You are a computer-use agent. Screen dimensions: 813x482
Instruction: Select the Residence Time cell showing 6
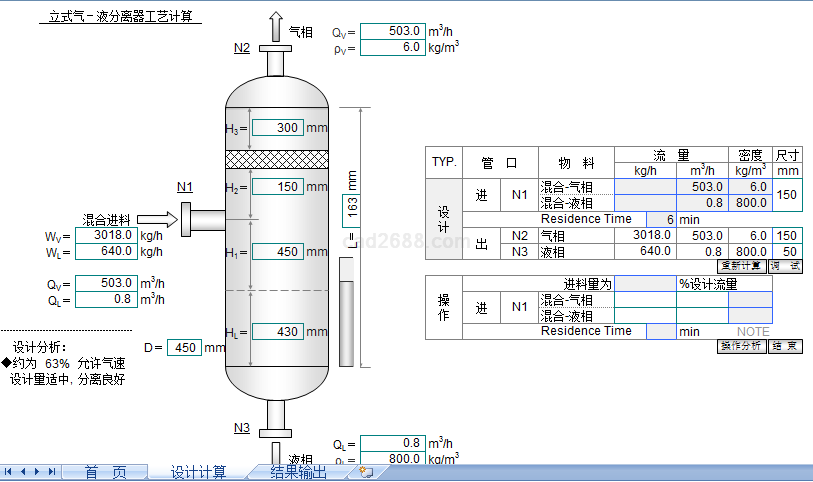pyautogui.click(x=660, y=219)
